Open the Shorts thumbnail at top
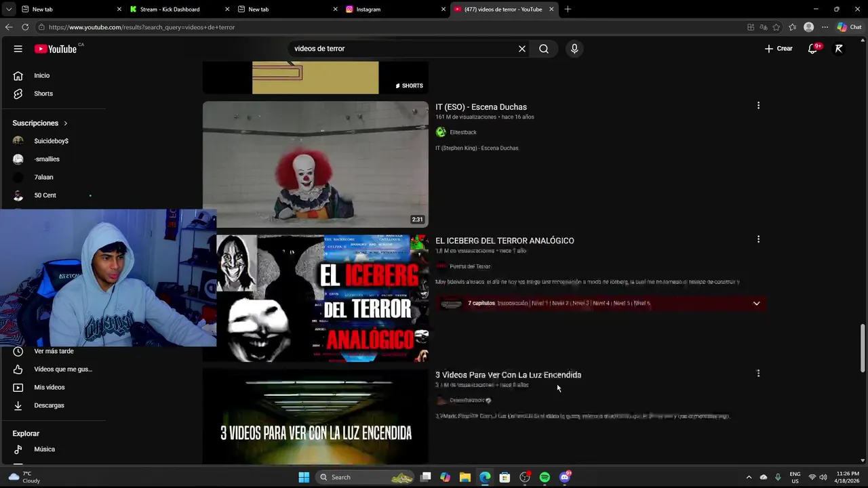 tap(315, 77)
